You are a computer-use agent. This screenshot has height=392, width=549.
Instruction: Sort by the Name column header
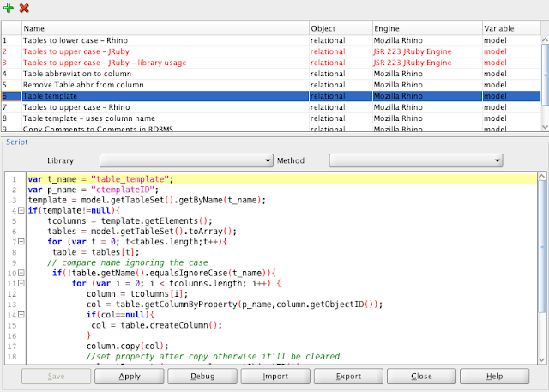[166, 28]
